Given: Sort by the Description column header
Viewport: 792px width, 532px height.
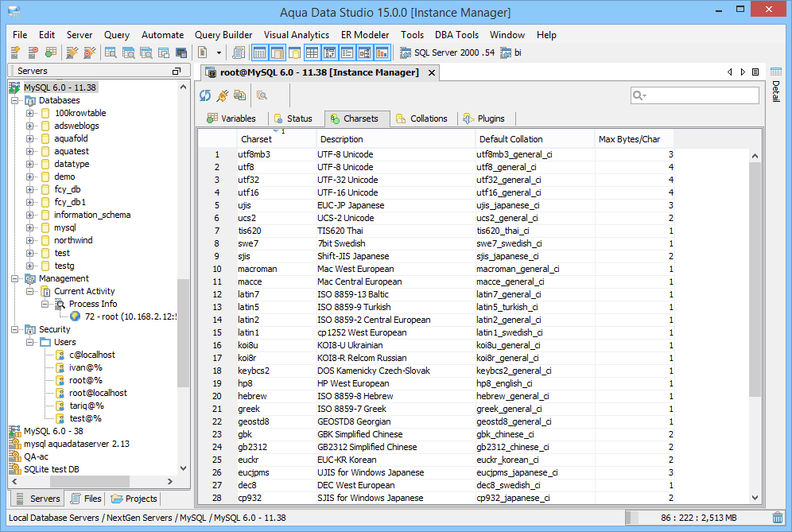Looking at the screenshot, I should [395, 139].
